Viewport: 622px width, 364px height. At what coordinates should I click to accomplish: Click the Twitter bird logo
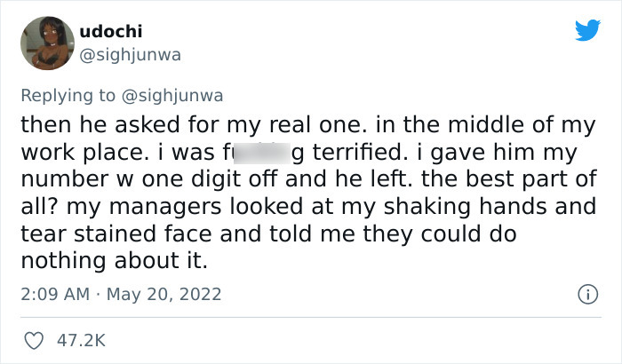coord(586,30)
